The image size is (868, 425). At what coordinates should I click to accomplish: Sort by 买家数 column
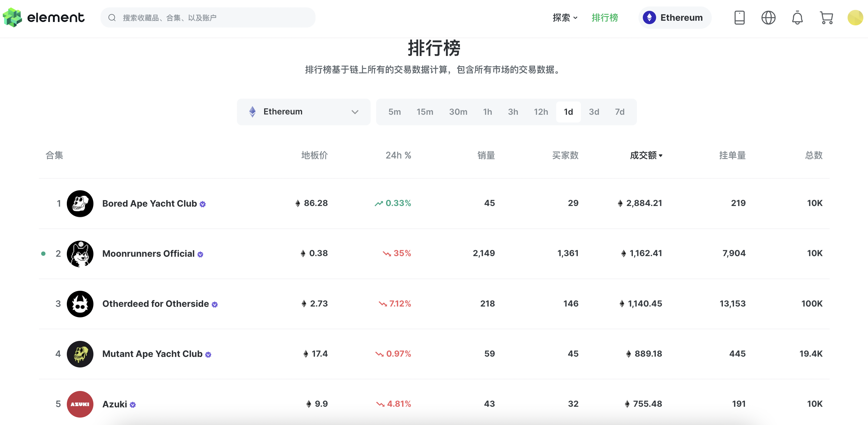point(565,155)
